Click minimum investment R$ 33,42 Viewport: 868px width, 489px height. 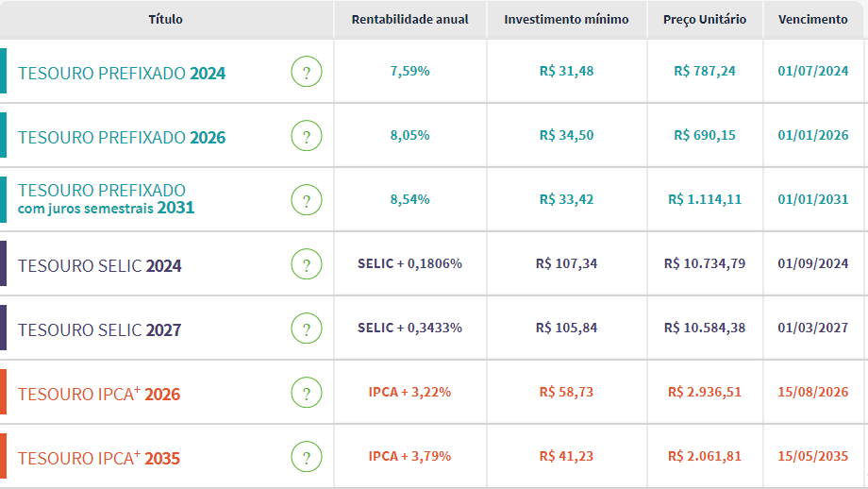tap(566, 199)
